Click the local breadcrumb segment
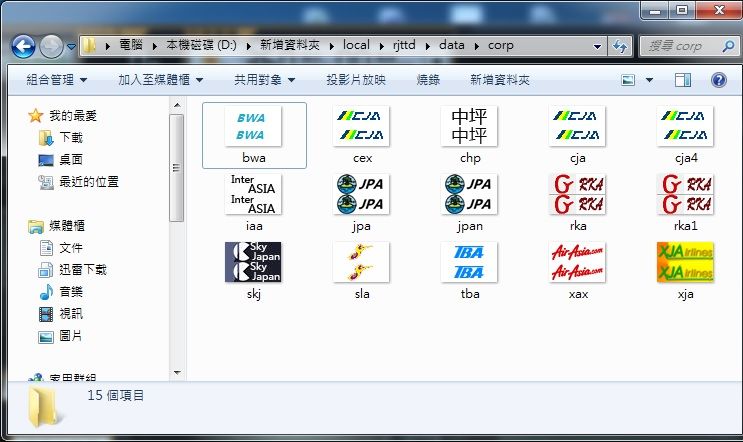 point(356,45)
